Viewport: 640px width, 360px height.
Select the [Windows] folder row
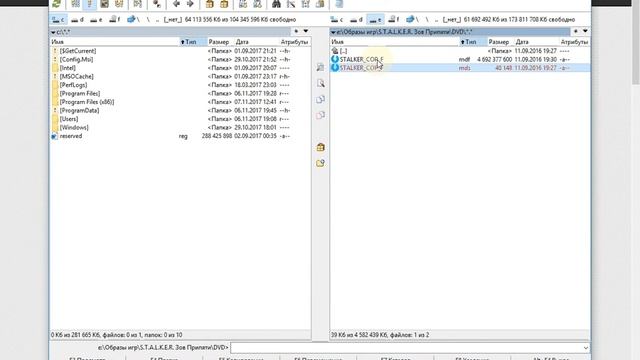pos(180,127)
